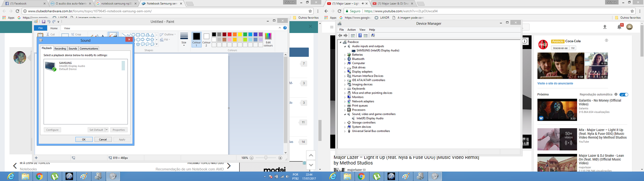Open Visite o site do anunciante link
The image size is (644, 181).
(555, 83)
